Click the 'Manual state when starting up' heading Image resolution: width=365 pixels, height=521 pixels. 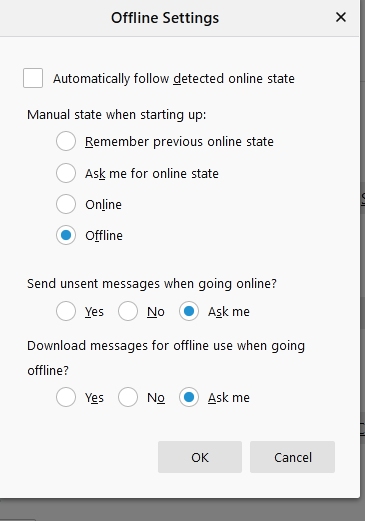point(117,115)
